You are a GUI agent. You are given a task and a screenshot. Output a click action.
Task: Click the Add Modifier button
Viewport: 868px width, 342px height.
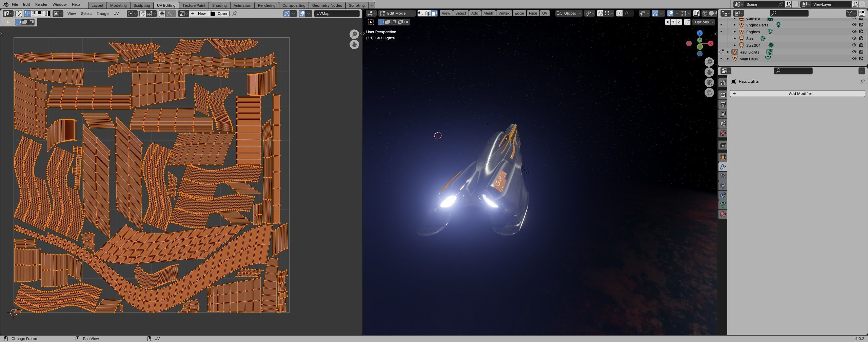pos(797,94)
